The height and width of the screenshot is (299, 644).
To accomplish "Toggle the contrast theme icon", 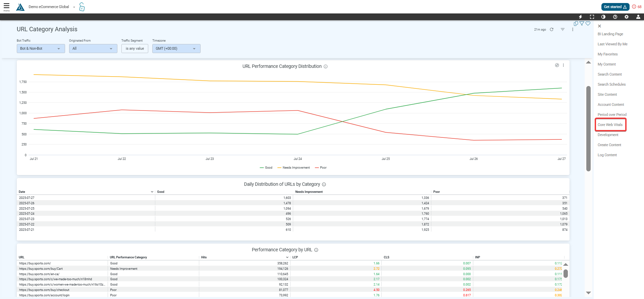I will (x=603, y=17).
